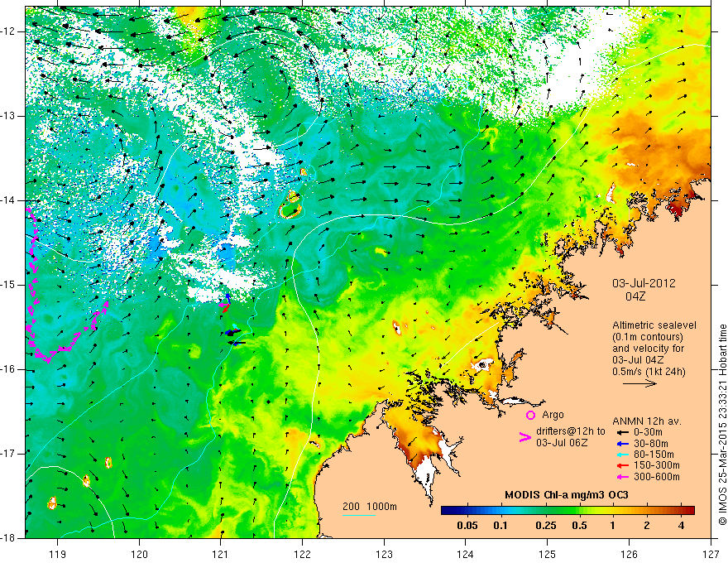Click the dark red end of the colorbar
Viewport: 728px width, 563px height.
pos(691,511)
